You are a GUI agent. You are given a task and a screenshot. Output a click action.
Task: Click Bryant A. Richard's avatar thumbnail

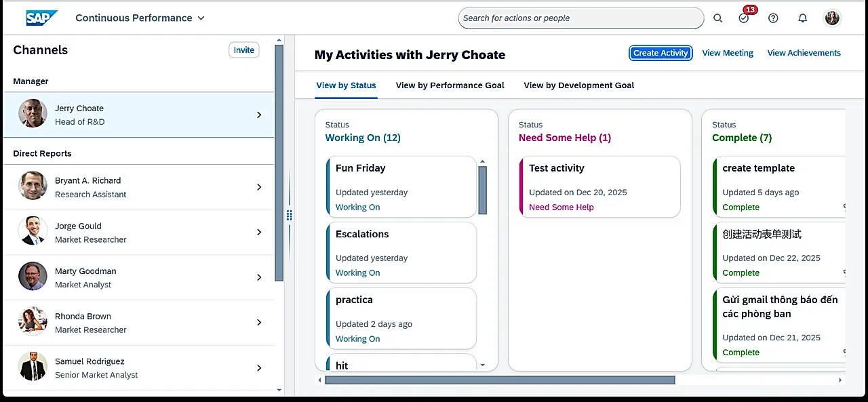click(32, 186)
